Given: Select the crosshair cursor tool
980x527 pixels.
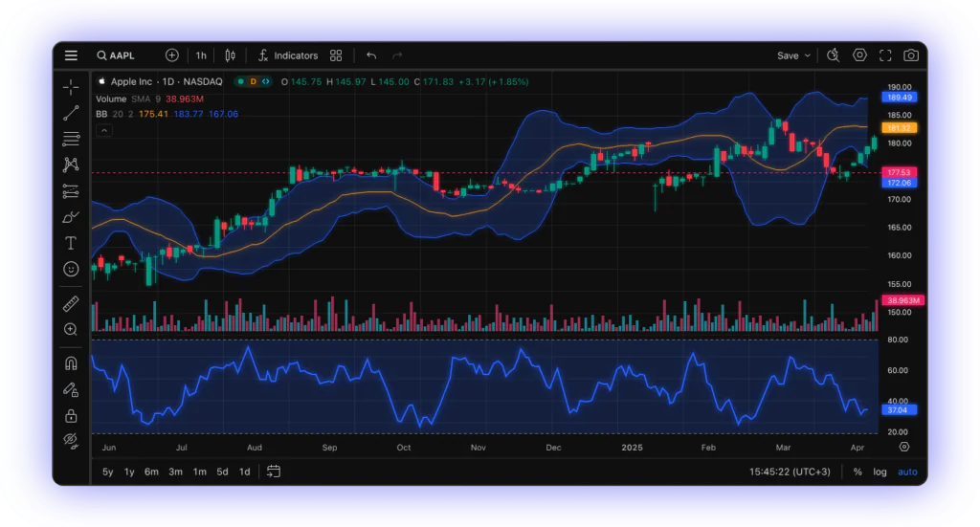Looking at the screenshot, I should tap(71, 87).
